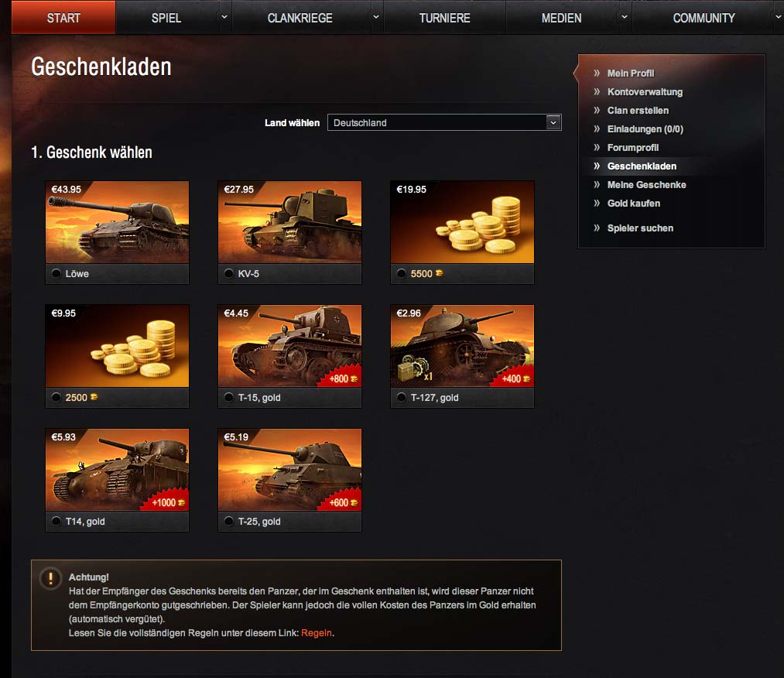
Task: Click the +600 gold badge on T-25
Action: click(x=343, y=502)
